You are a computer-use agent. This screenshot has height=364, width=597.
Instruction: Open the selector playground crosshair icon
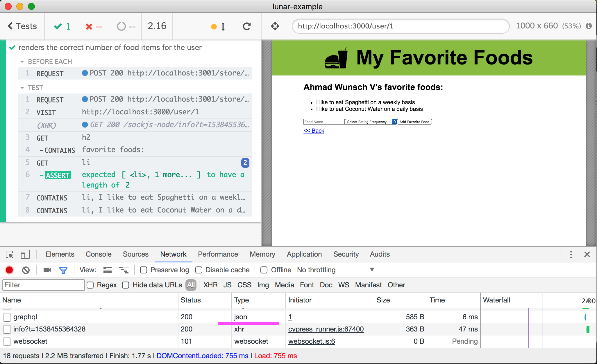[275, 26]
